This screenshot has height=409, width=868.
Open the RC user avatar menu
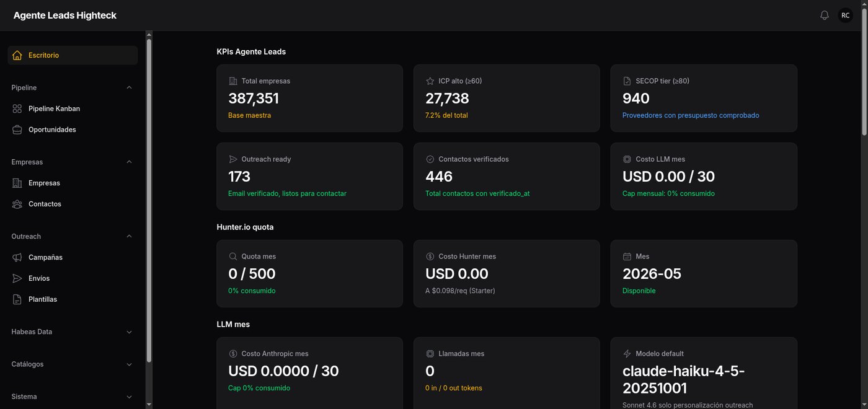[x=846, y=15]
